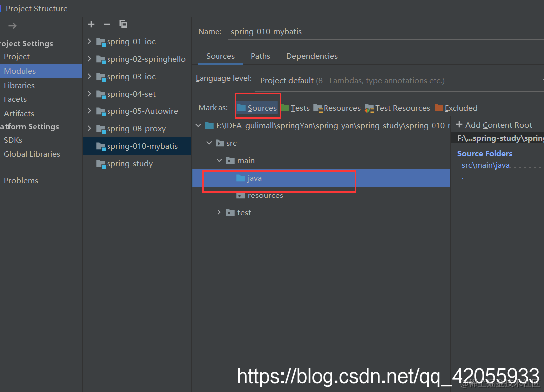Select Modules in the sidebar
The height and width of the screenshot is (392, 544).
41,71
